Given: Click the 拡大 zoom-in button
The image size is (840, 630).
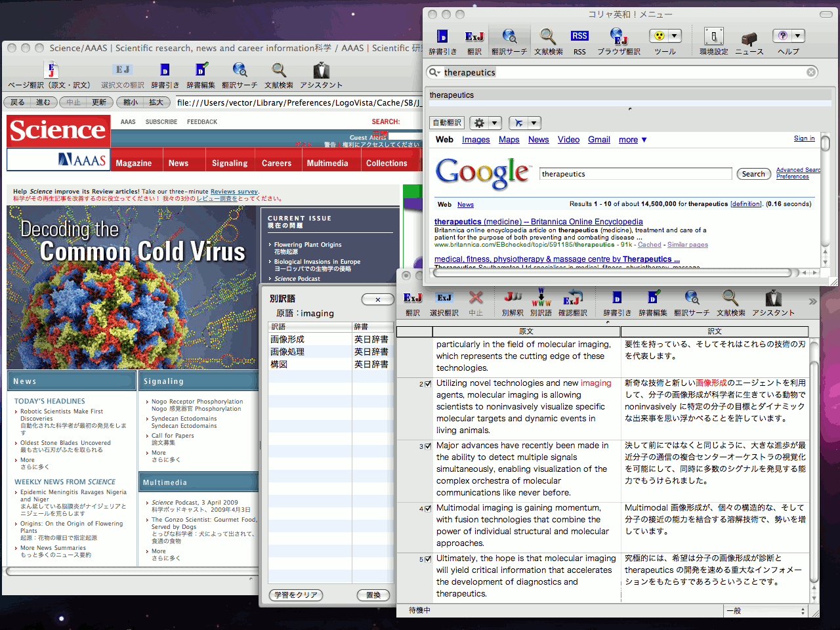Looking at the screenshot, I should [x=156, y=102].
